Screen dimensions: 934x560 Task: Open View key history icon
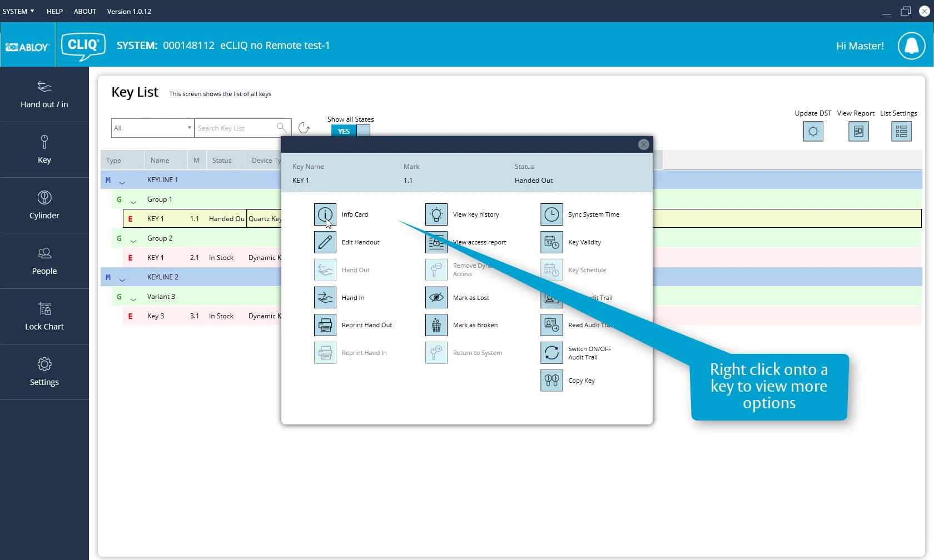(x=436, y=214)
